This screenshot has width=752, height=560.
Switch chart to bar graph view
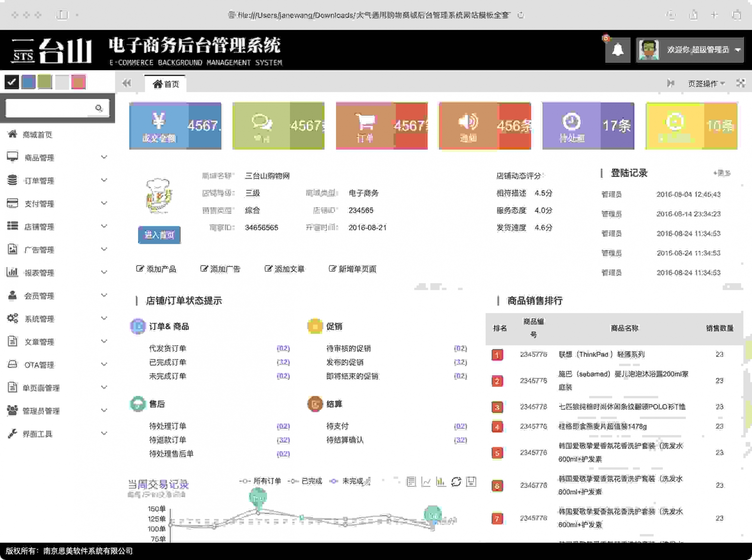click(x=441, y=481)
